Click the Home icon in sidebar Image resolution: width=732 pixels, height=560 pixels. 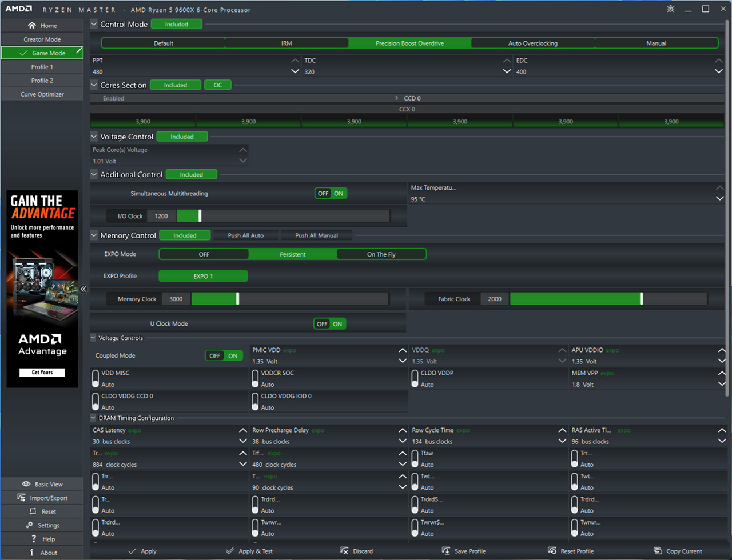(32, 26)
